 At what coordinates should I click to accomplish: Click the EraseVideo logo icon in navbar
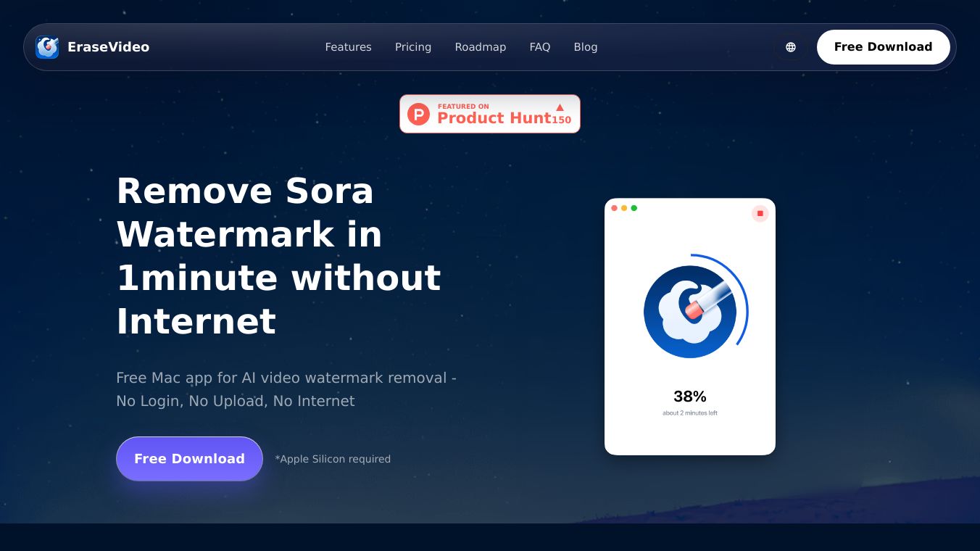(47, 47)
